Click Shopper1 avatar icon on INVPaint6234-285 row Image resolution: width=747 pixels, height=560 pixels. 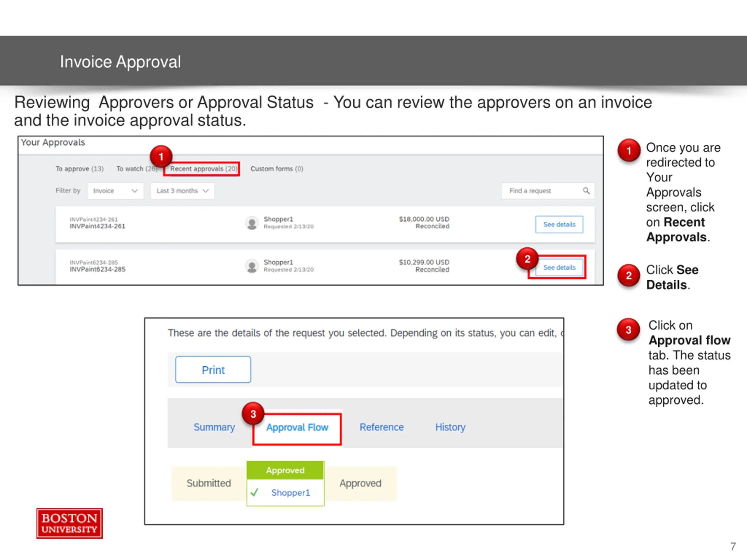[x=252, y=266]
